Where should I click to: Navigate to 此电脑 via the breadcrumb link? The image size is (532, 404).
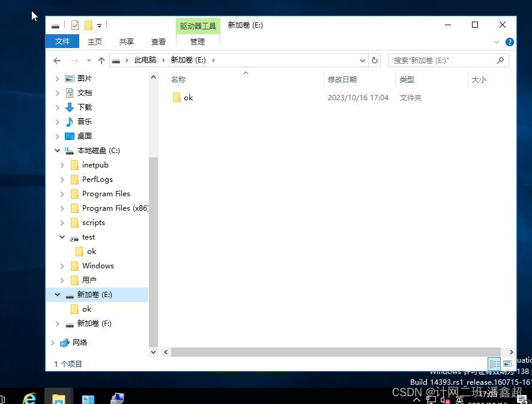pyautogui.click(x=145, y=60)
